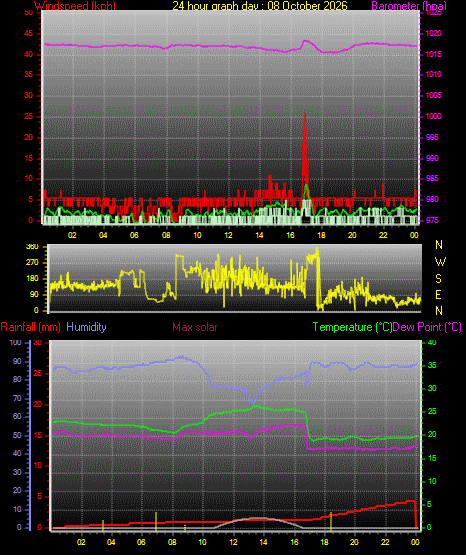This screenshot has height=555, width=466.
Task: Click the '45' windspeed axis value
Action: [x=29, y=34]
